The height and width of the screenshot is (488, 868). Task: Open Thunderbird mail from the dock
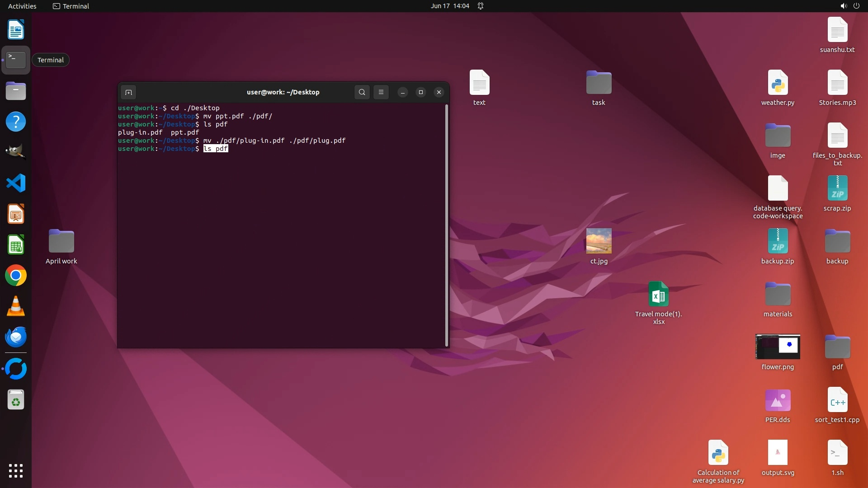click(16, 337)
